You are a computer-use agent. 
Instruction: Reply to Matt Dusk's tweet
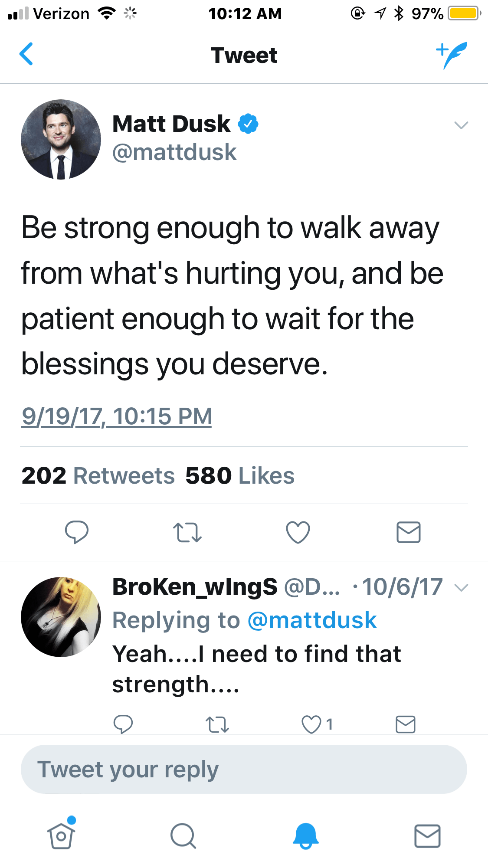(x=77, y=532)
